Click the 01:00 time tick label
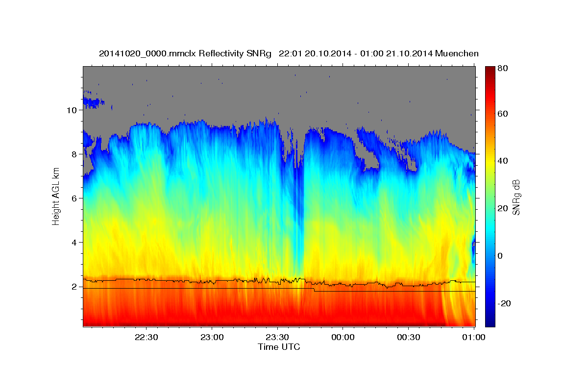 474,337
